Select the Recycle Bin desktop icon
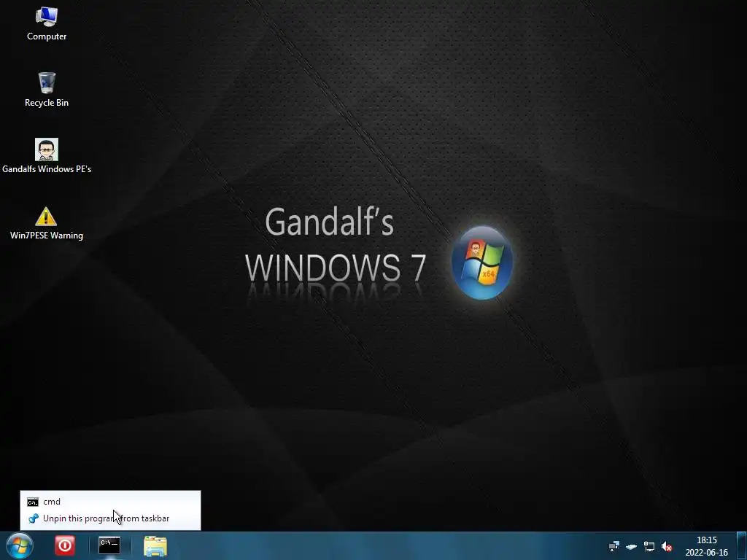 coord(47,90)
